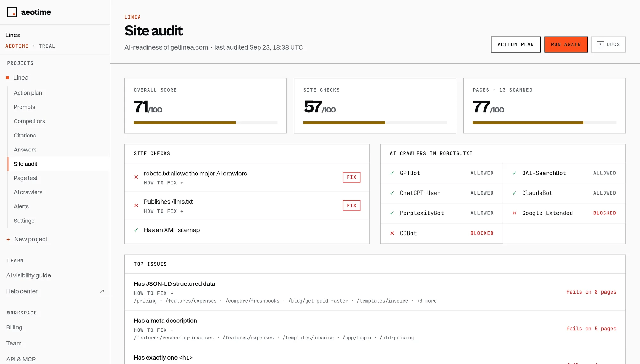Open AI visibility guide link
The height and width of the screenshot is (364, 640).
click(x=28, y=275)
